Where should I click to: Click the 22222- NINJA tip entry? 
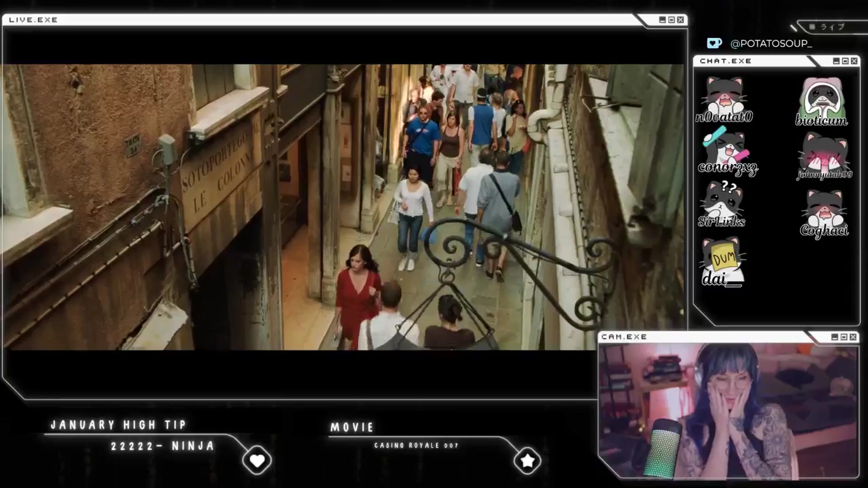[x=163, y=446]
